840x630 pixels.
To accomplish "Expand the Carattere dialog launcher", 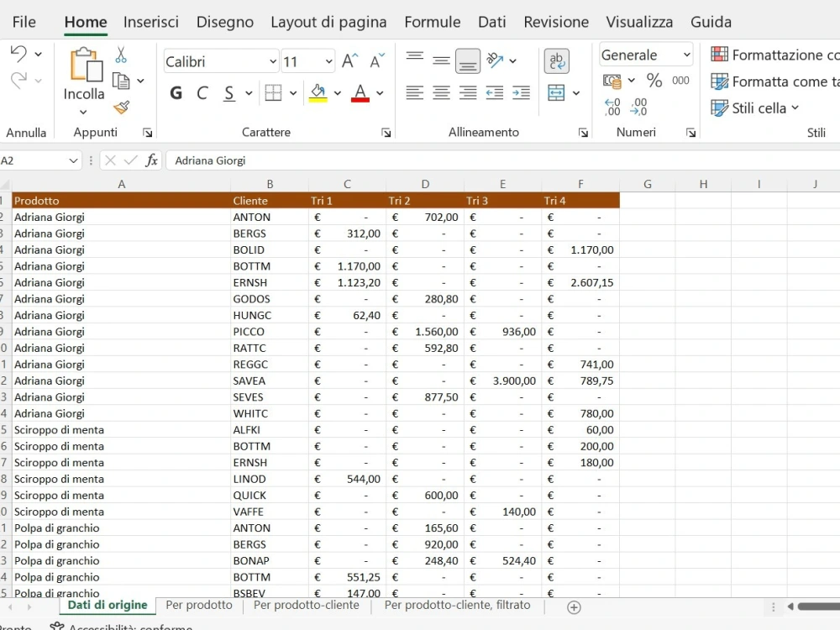I will click(386, 133).
